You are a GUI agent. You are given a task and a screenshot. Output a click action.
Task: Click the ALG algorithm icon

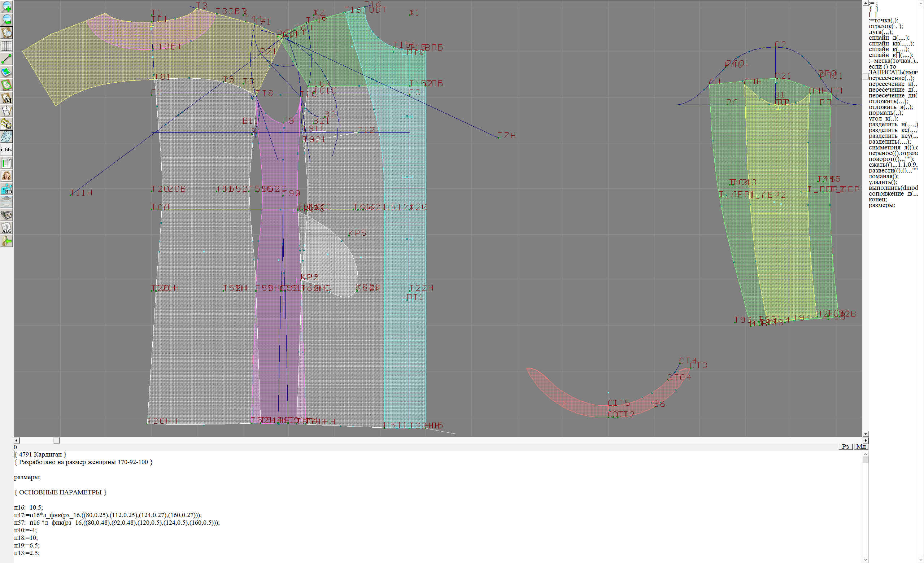[x=7, y=228]
